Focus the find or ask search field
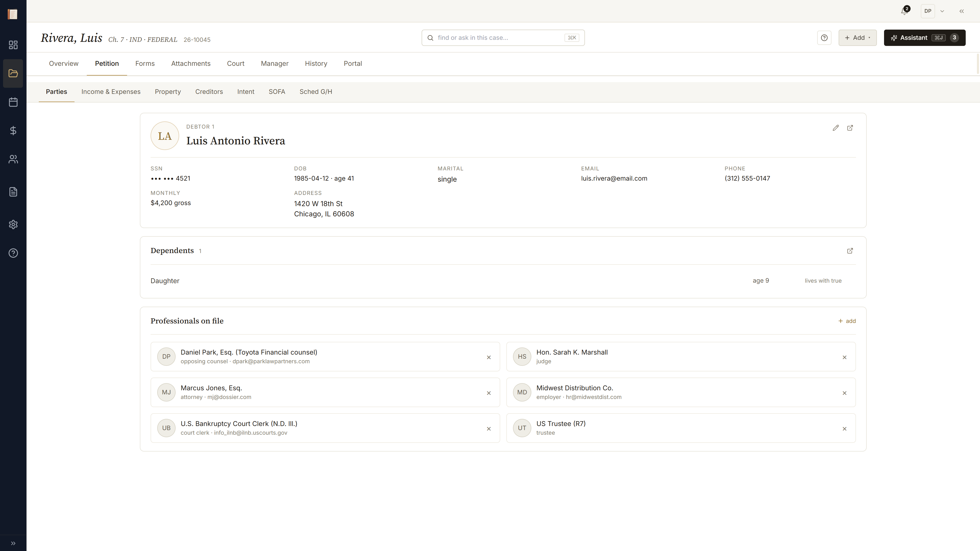 click(x=503, y=38)
